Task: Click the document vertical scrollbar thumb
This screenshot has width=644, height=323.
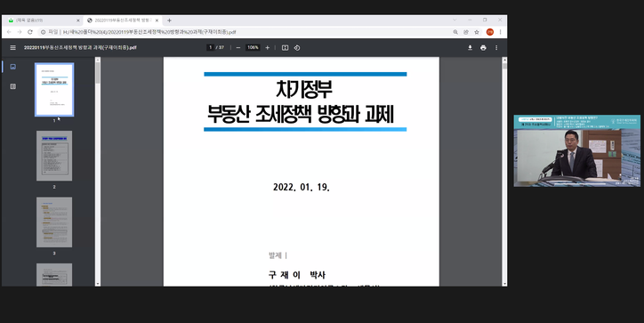Action: point(504,66)
